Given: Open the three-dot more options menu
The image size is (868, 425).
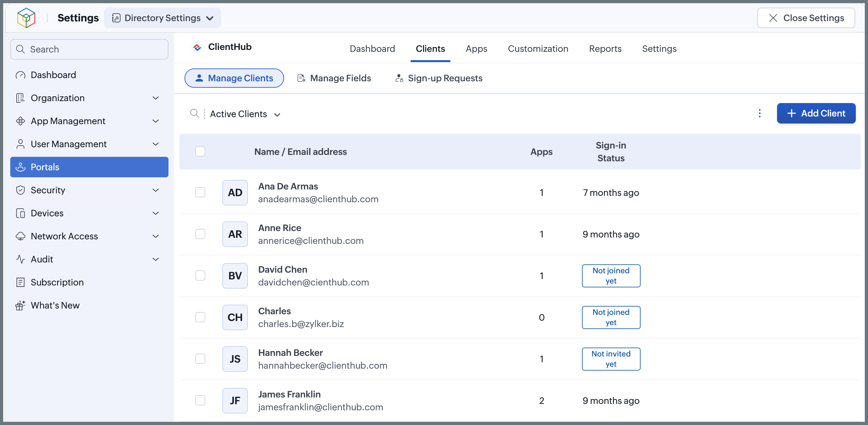Looking at the screenshot, I should pyautogui.click(x=759, y=114).
